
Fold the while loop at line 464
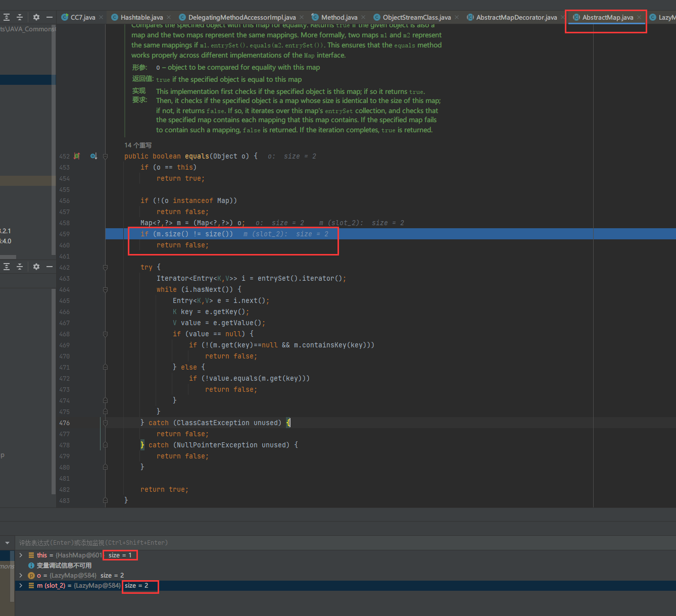105,289
